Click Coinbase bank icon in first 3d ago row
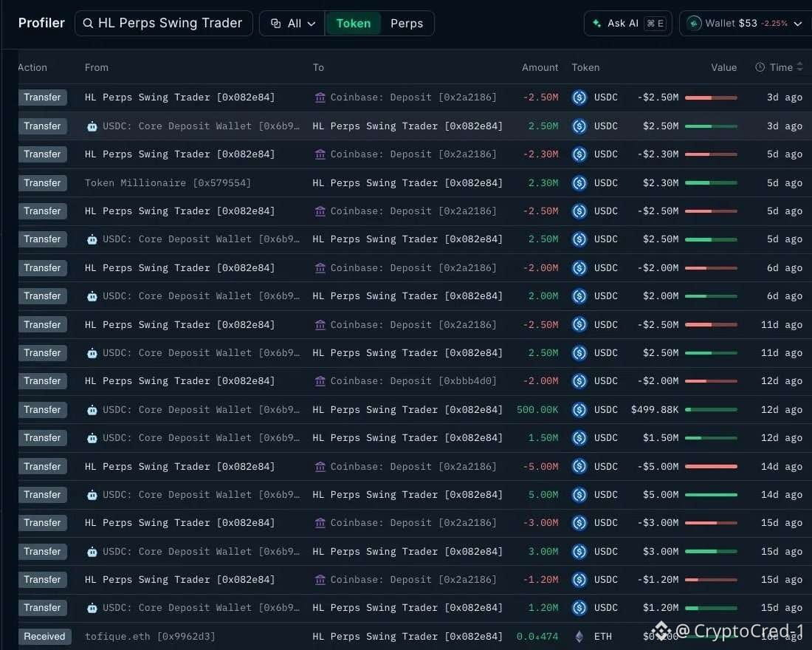Screen dimensions: 812x650 320,97
